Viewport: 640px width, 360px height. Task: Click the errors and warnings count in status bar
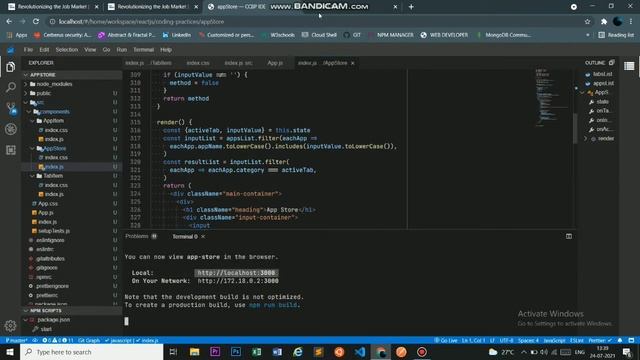58,340
